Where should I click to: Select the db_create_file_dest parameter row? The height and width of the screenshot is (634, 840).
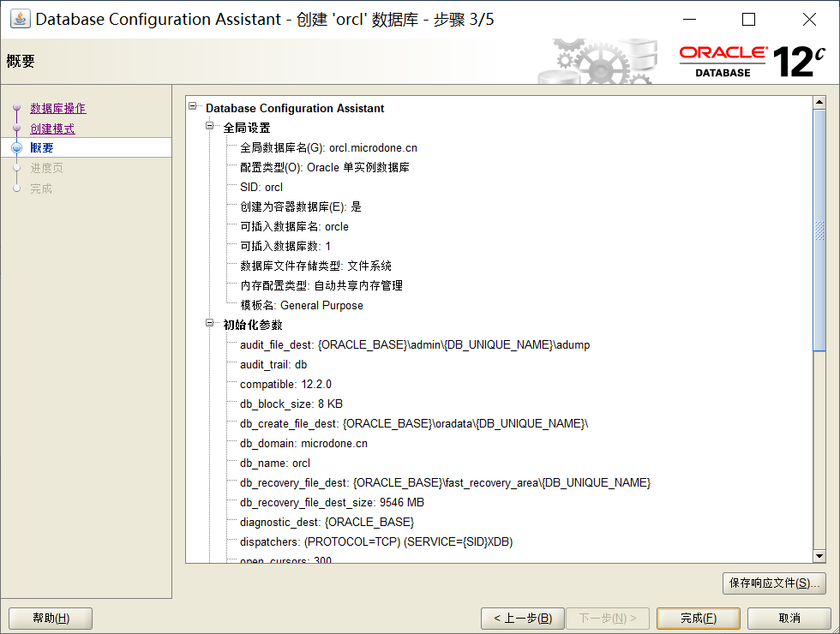click(x=414, y=423)
